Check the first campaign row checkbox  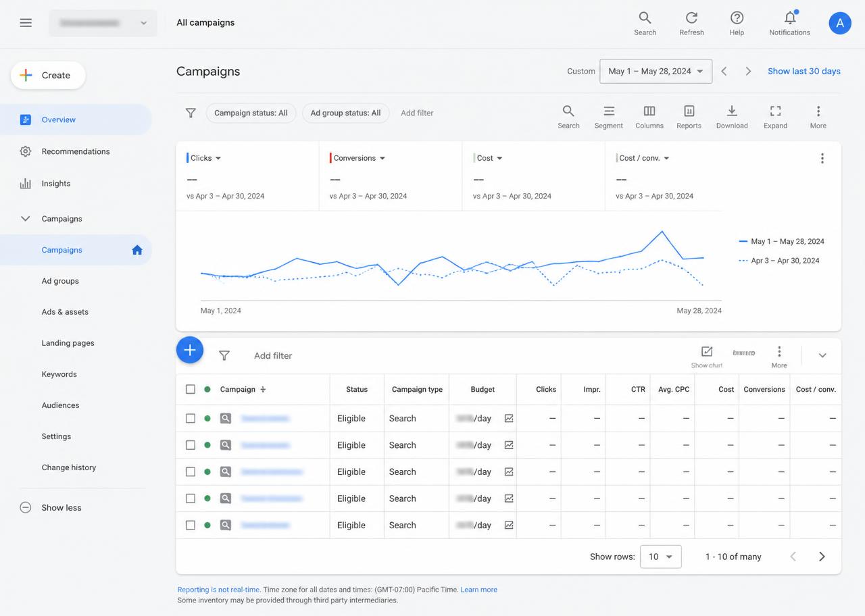pyautogui.click(x=191, y=418)
